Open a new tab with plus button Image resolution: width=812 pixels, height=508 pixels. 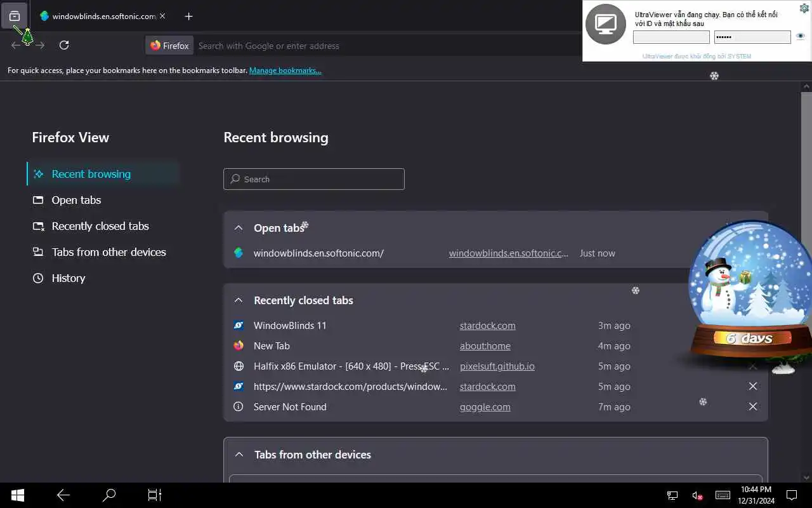188,16
